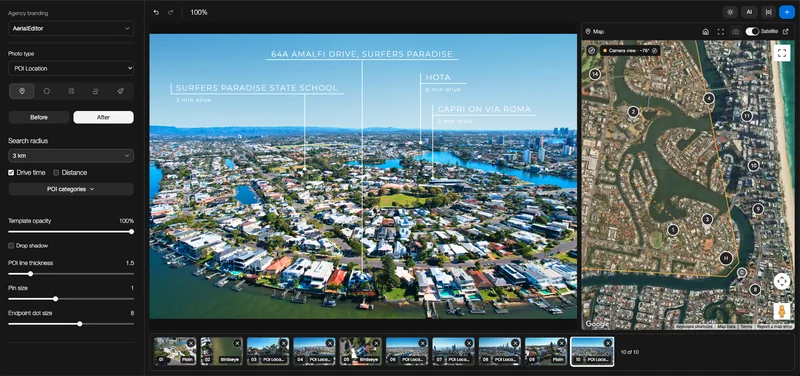Enable the Drop shadow checkbox
Image resolution: width=800 pixels, height=376 pixels.
point(11,246)
